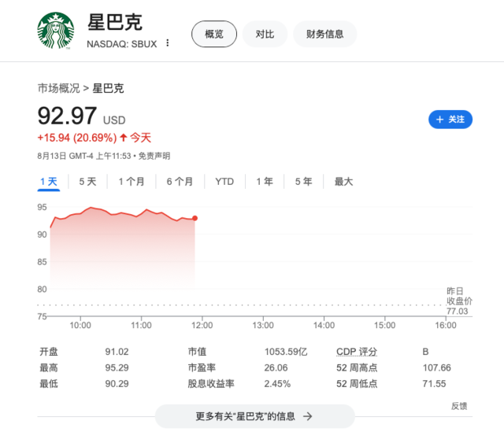504x443 pixels.
Task: Click the red current price dot on chart
Action: point(195,218)
